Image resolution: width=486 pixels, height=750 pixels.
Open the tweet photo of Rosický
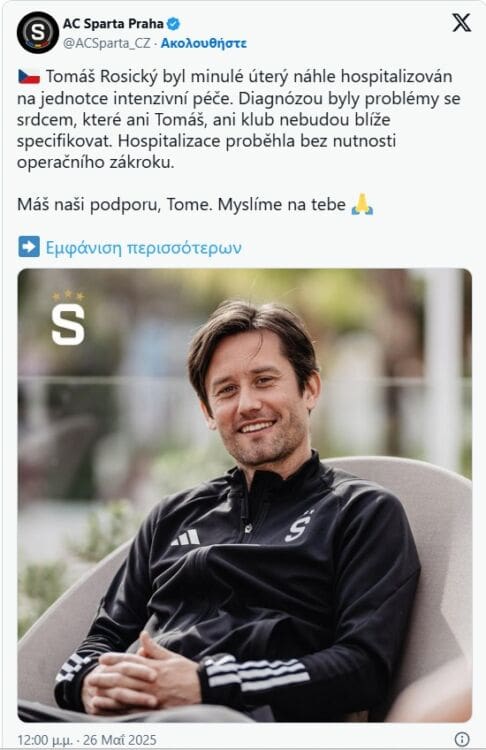tap(245, 495)
